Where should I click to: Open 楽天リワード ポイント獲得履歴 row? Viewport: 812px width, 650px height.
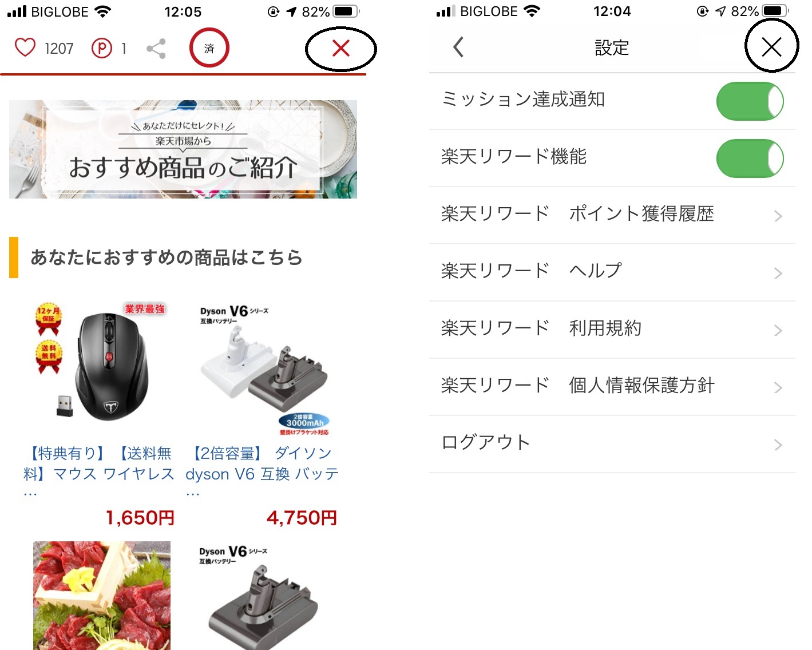[612, 215]
